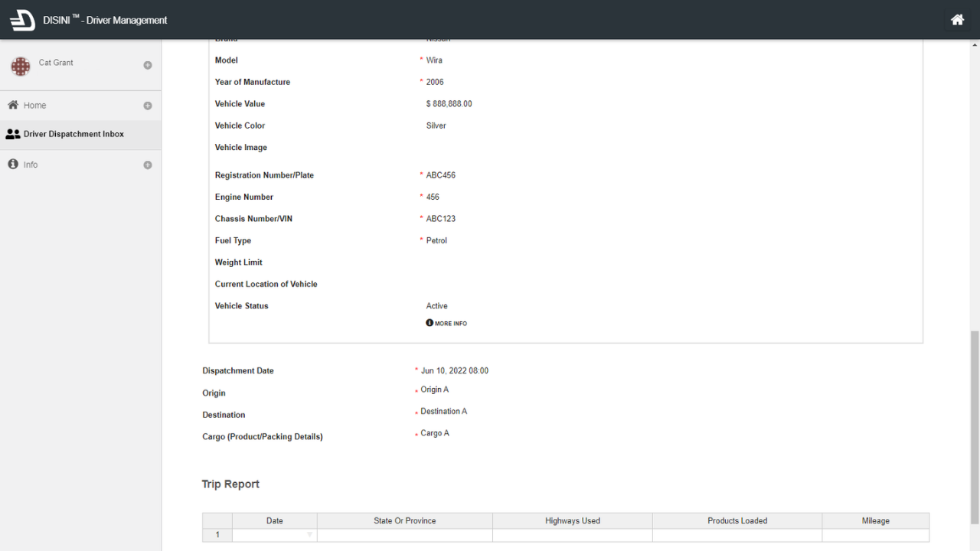Open the Date dropdown in row 1
Image resolution: width=980 pixels, height=551 pixels.
click(x=309, y=535)
